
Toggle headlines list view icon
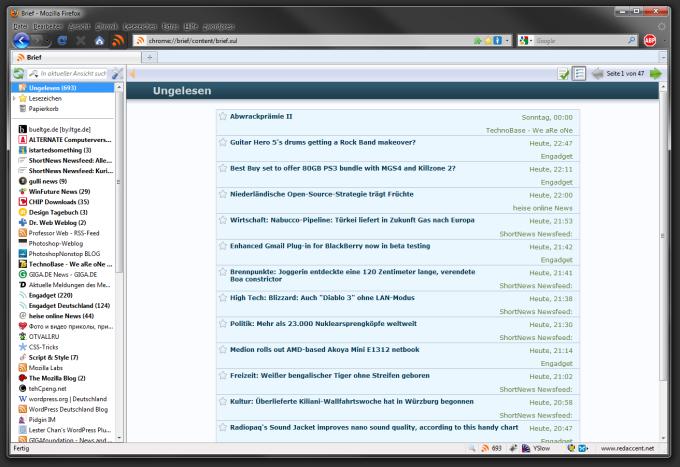[579, 74]
